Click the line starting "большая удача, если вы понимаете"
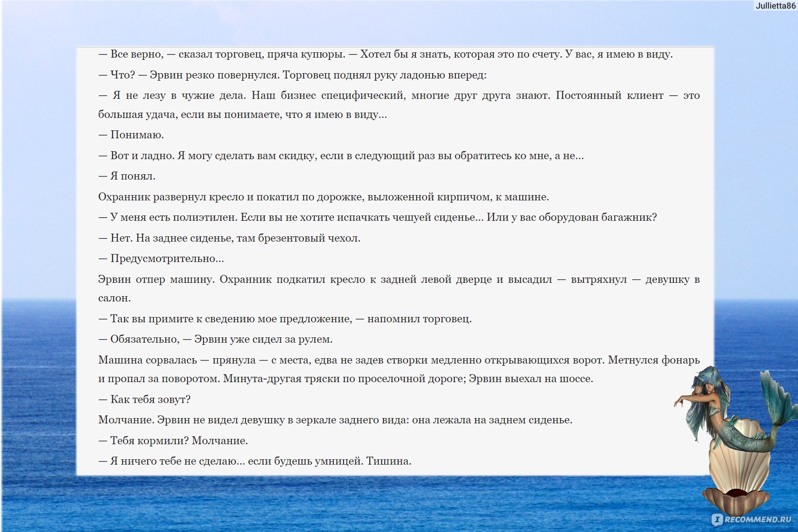Viewport: 798px width, 532px height. (x=243, y=114)
